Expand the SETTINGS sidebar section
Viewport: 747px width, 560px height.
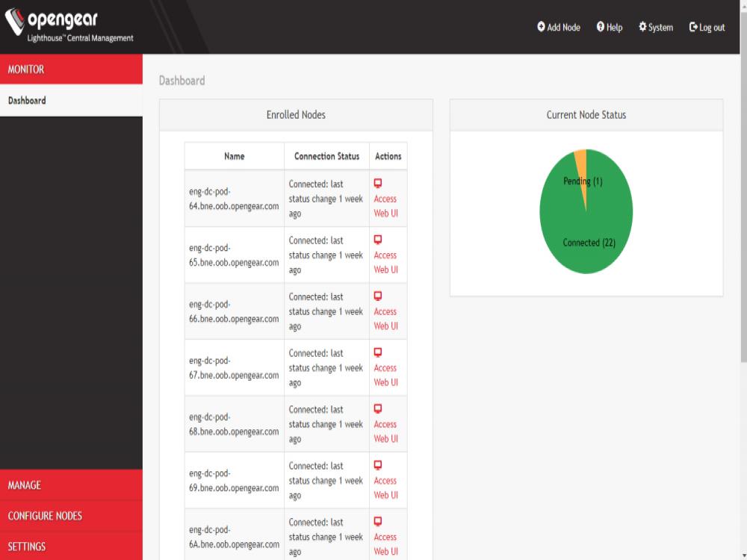[x=72, y=547]
